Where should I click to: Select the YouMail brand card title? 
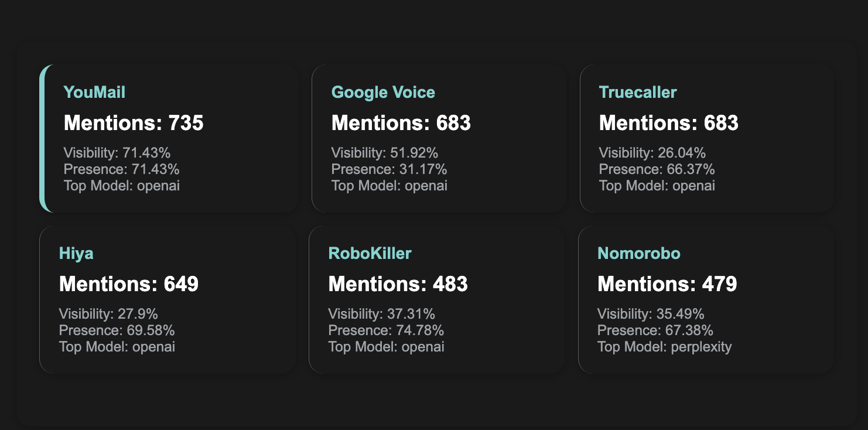94,93
